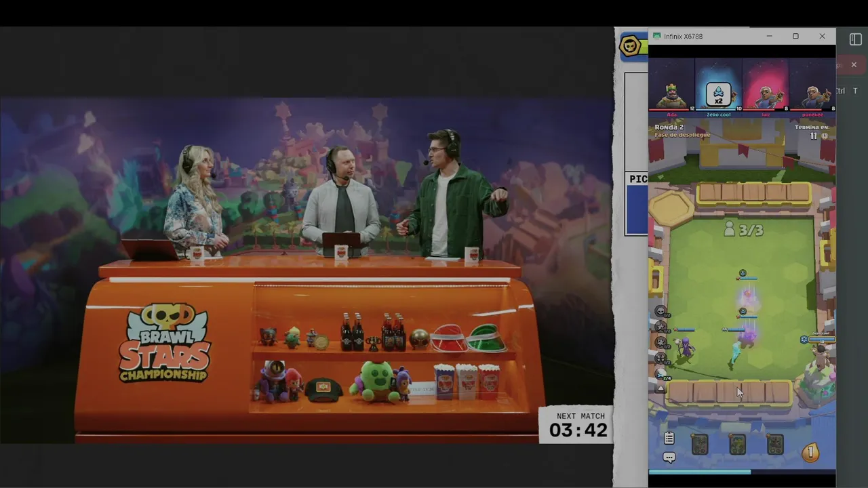Tap the leftmost bottom bench slot
Screen dimensions: 868x488
(x=681, y=393)
